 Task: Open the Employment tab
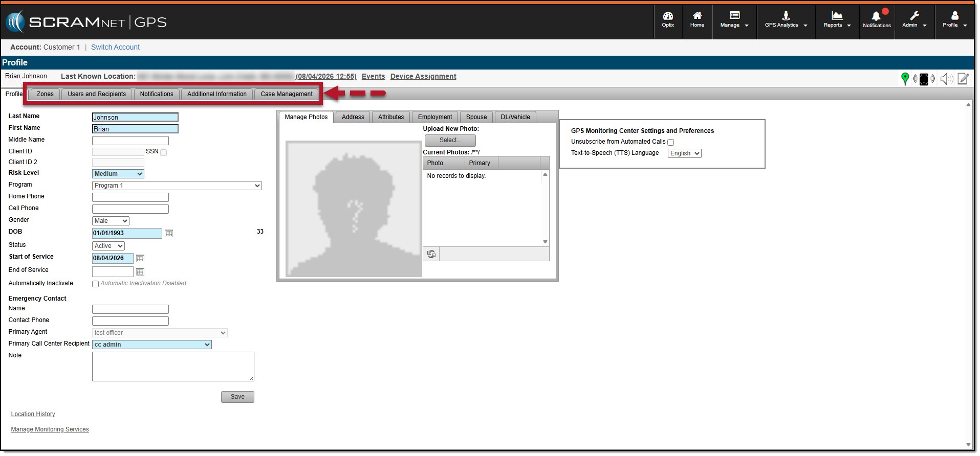coord(435,117)
